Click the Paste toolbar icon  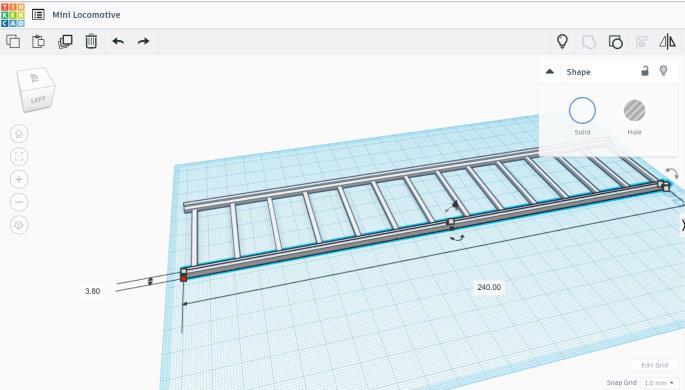[x=38, y=41]
